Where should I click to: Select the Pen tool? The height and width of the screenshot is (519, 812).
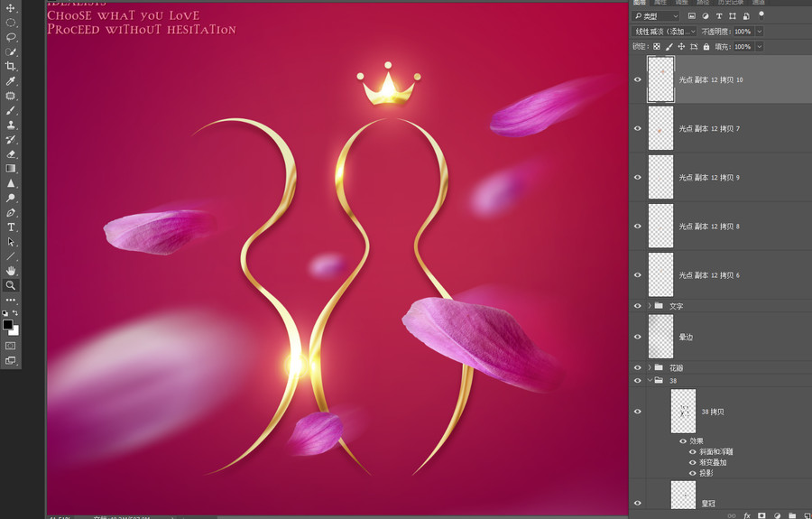click(x=10, y=212)
